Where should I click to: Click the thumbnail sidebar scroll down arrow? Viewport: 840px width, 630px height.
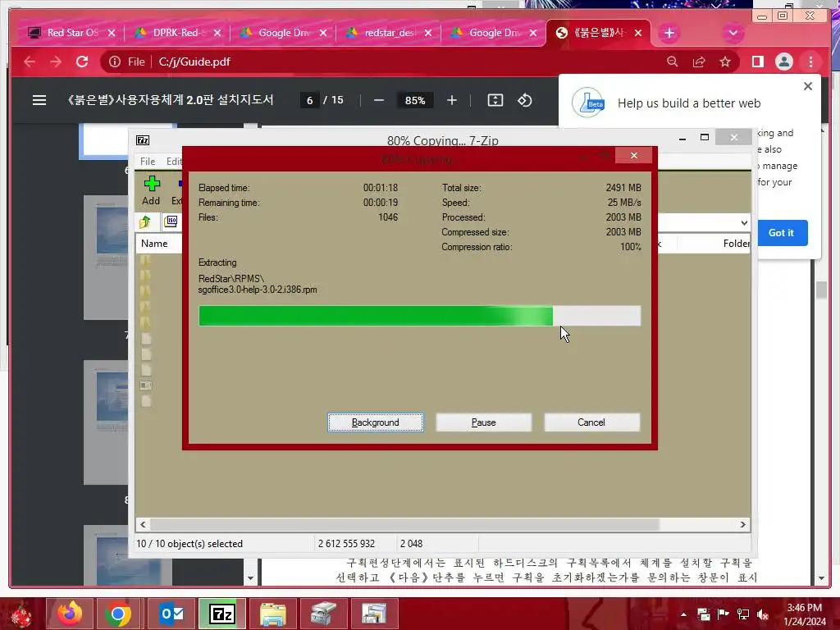point(250,578)
